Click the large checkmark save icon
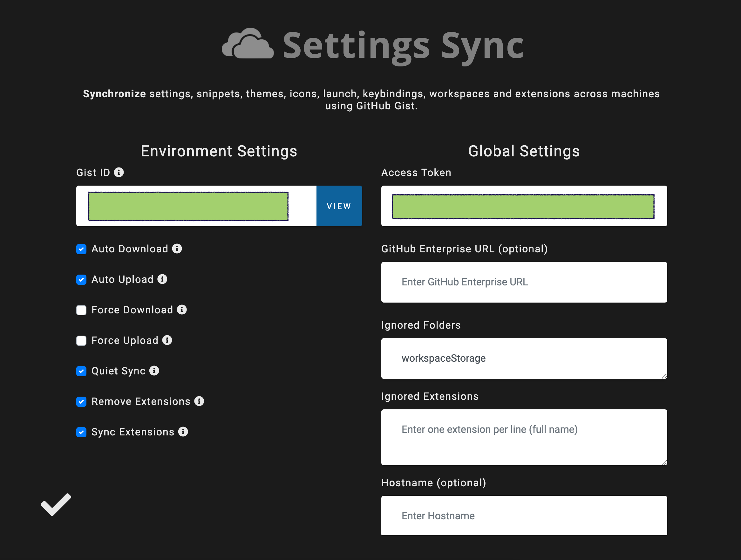 (56, 505)
